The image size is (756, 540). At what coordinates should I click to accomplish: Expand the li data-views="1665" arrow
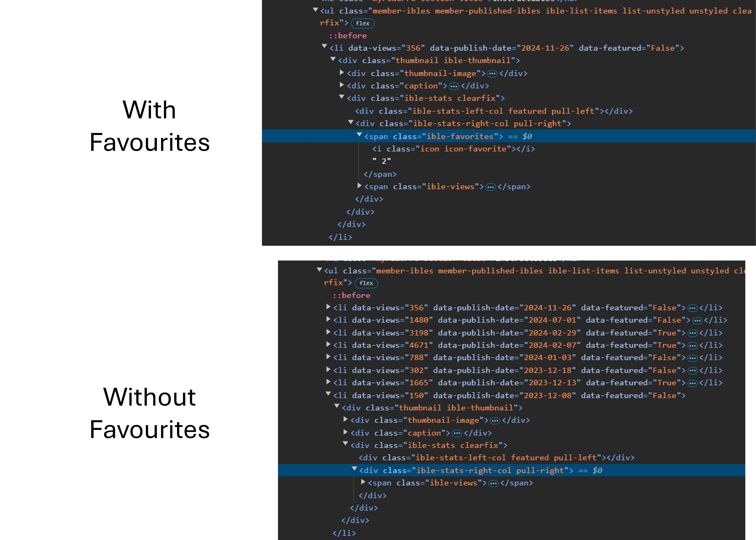pyautogui.click(x=328, y=382)
